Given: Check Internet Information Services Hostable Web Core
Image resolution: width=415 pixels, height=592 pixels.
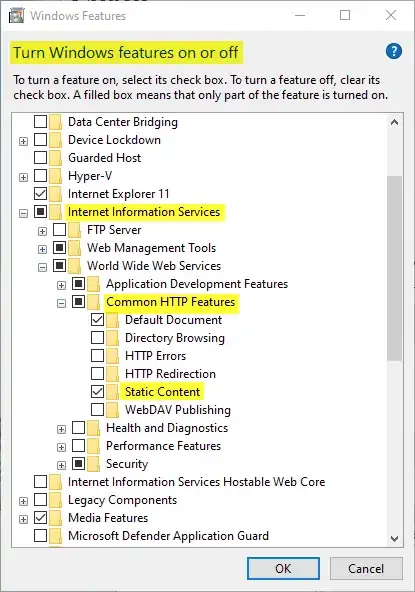Looking at the screenshot, I should (x=40, y=481).
